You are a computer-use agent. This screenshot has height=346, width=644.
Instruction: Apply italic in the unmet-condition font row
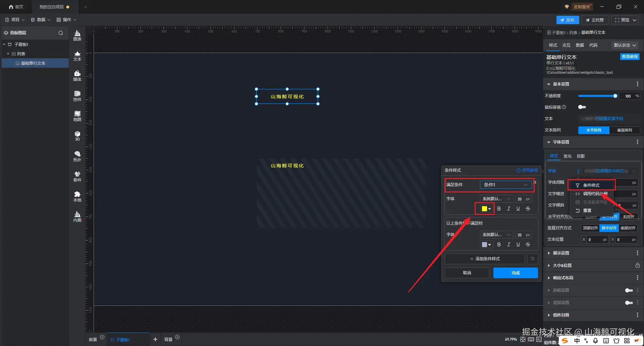[x=508, y=244]
